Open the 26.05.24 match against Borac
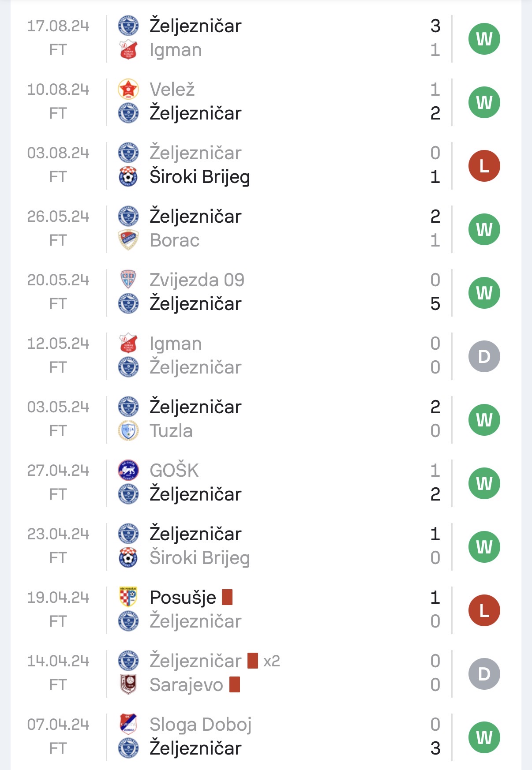The height and width of the screenshot is (770, 532). (x=266, y=228)
